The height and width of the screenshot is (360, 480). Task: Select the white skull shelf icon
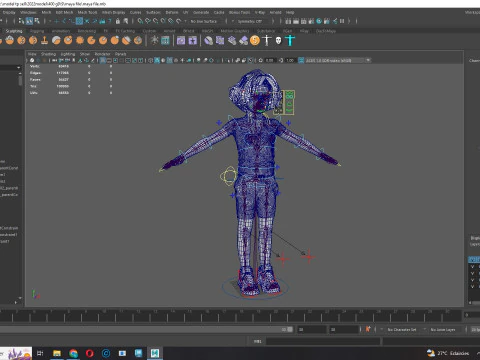[278, 41]
